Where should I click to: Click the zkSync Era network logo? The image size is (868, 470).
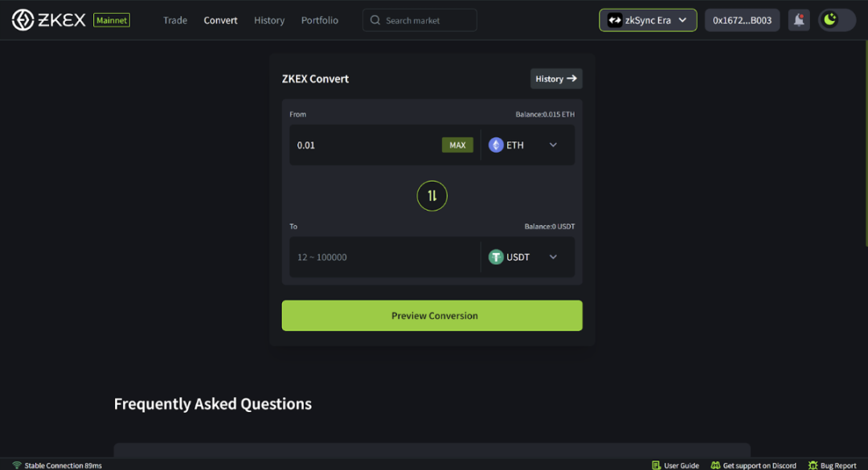coord(615,20)
